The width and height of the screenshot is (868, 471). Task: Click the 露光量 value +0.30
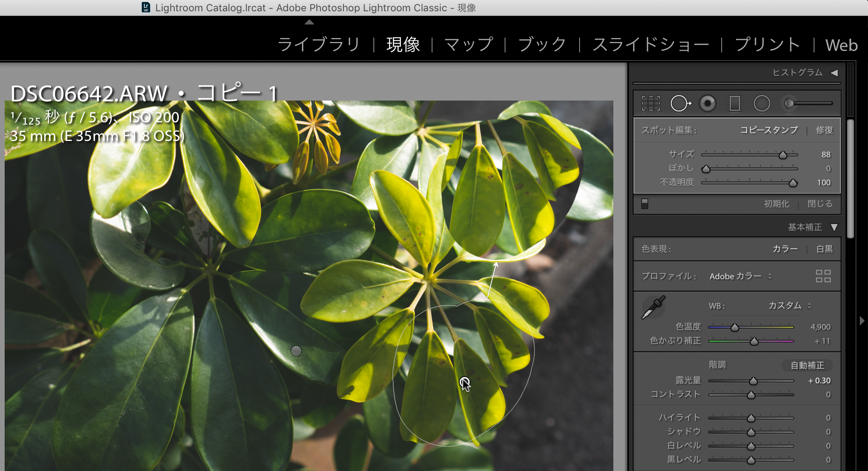pyautogui.click(x=819, y=381)
